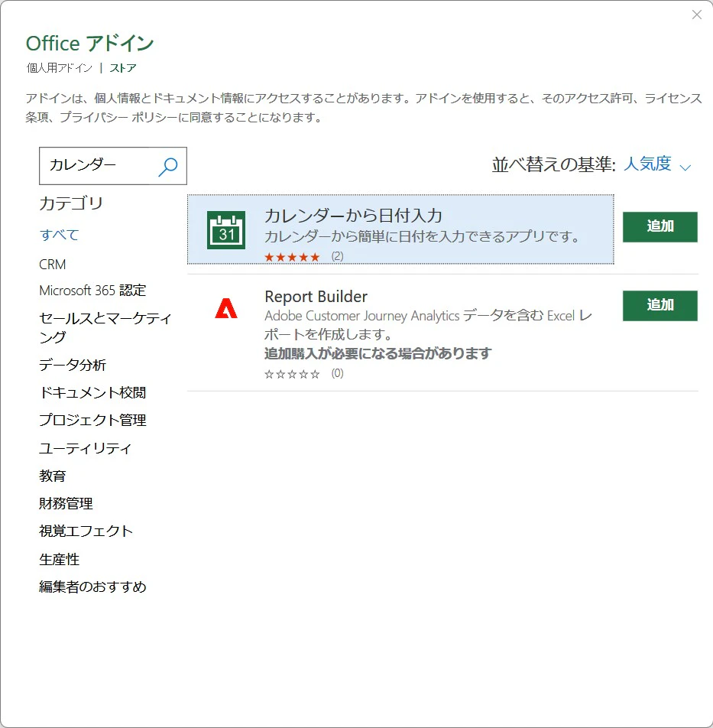Select the CRM category
Screen dimensions: 713x728
coord(53,265)
